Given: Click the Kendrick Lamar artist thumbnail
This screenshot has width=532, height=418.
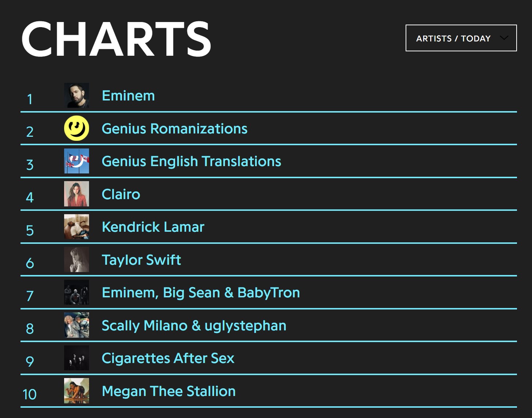Looking at the screenshot, I should [77, 227].
